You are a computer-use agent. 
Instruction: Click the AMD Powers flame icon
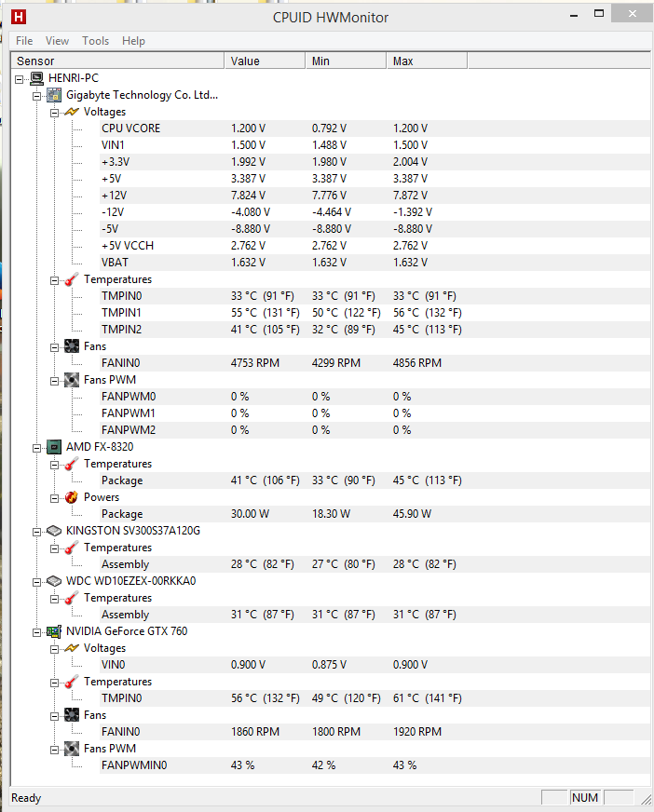(72, 497)
